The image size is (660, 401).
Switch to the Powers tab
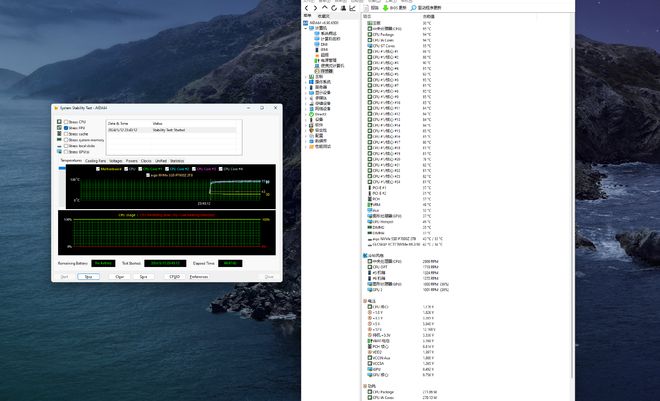coord(132,161)
